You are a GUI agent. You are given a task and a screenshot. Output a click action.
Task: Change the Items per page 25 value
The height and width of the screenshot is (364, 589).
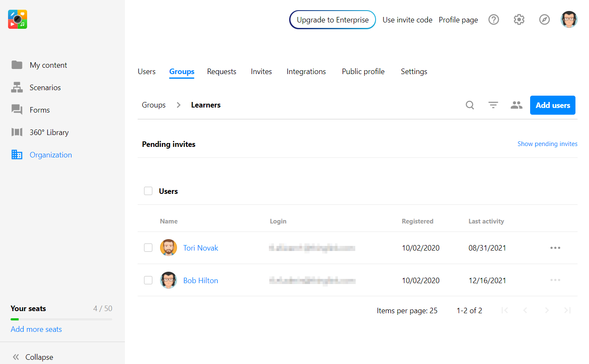point(433,310)
